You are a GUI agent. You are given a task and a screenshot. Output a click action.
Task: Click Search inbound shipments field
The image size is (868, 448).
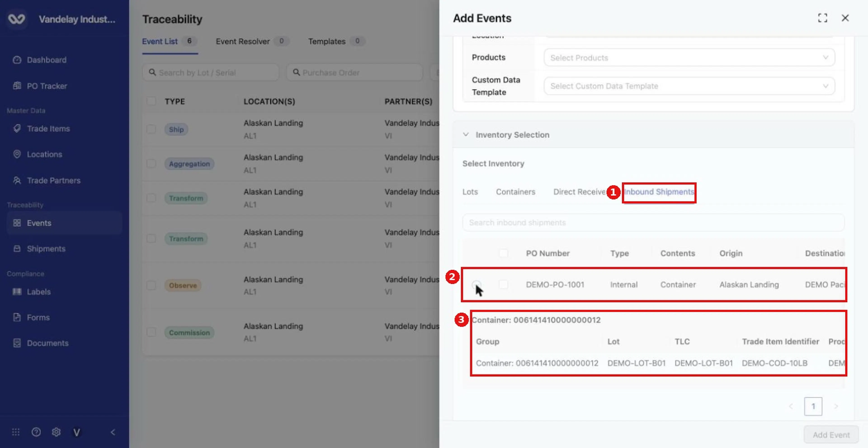[653, 223]
